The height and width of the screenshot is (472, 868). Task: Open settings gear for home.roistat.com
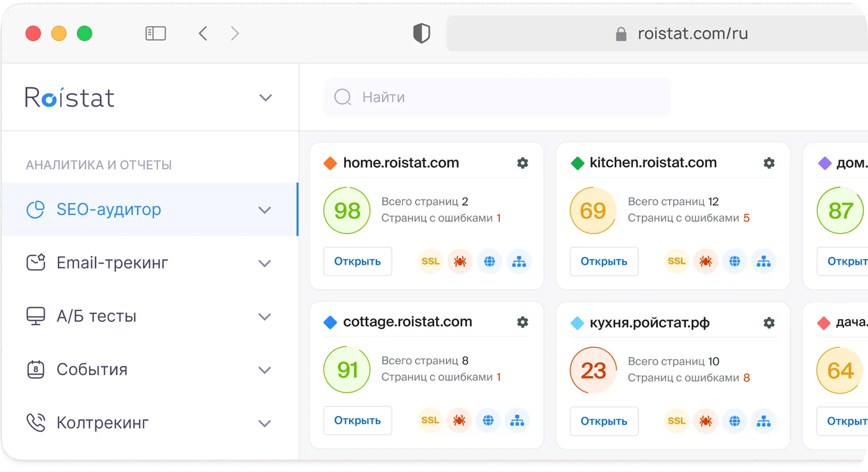click(x=523, y=163)
